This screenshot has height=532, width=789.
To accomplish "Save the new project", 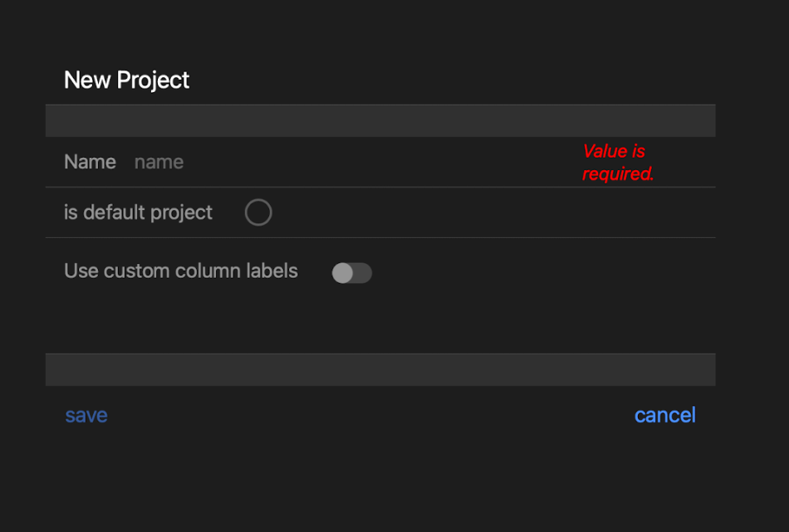I will pos(86,415).
